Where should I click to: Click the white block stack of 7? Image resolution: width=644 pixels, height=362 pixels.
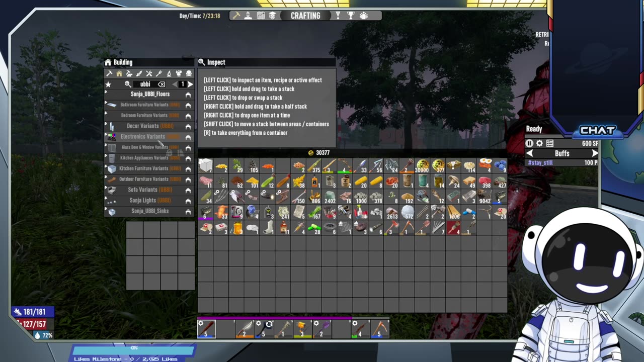205,166
